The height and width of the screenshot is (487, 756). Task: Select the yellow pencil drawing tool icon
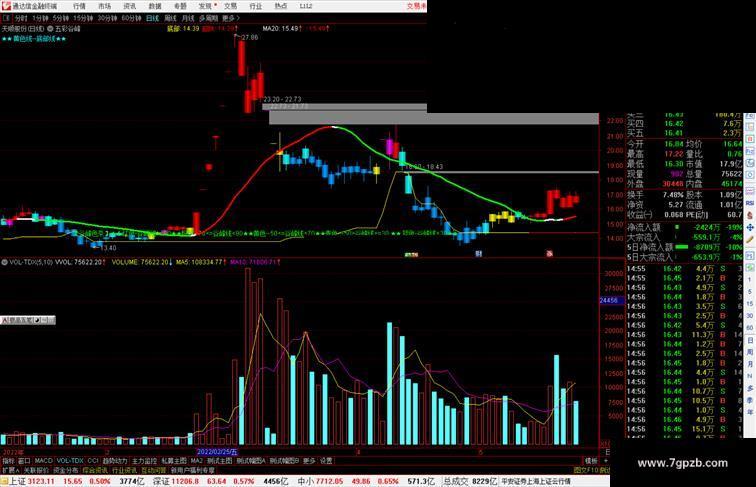point(750,240)
